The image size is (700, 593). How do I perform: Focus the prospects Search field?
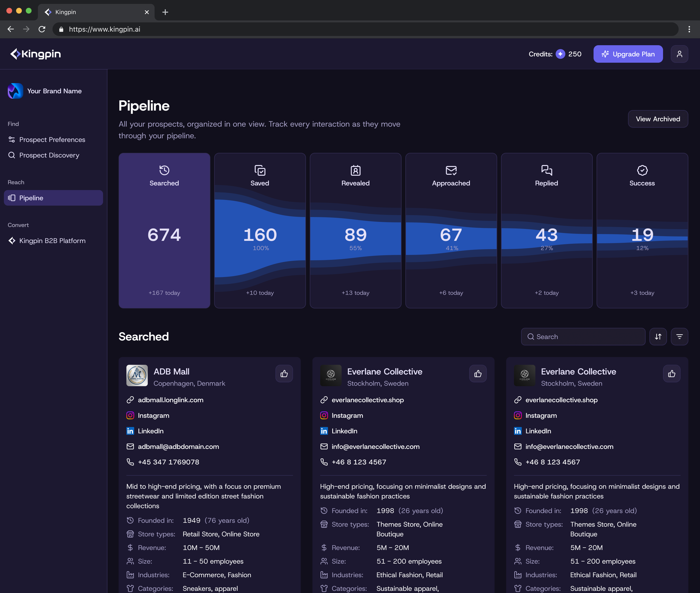(x=583, y=337)
